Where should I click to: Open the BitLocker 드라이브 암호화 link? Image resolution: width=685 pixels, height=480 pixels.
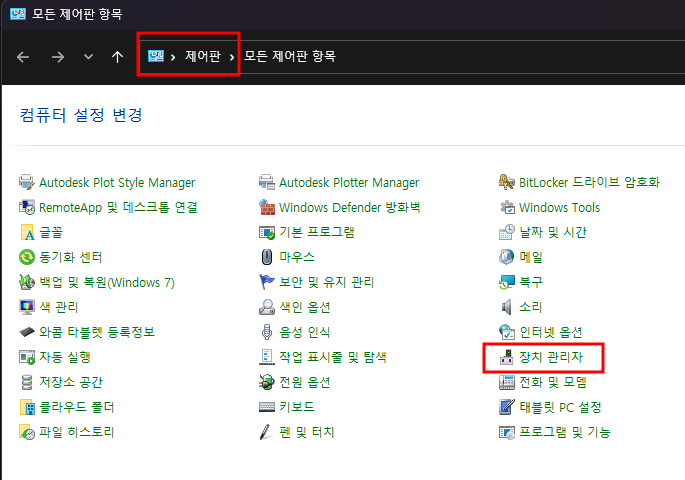[x=589, y=182]
